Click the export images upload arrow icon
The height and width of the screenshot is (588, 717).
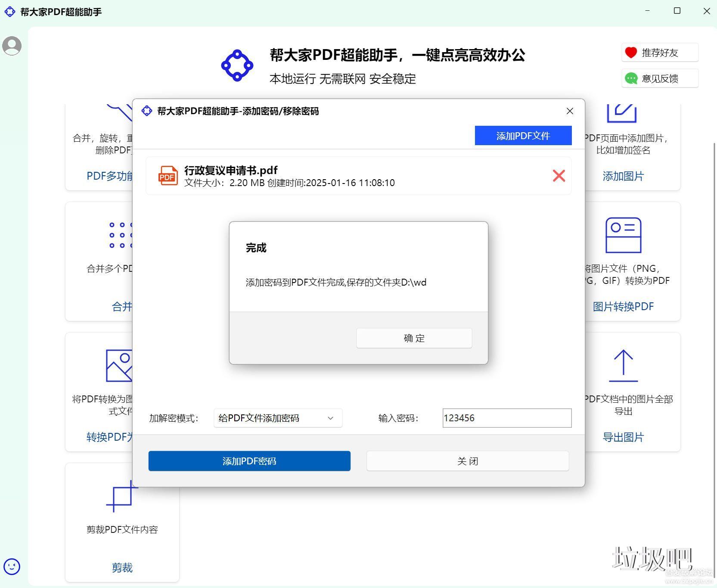tap(623, 366)
